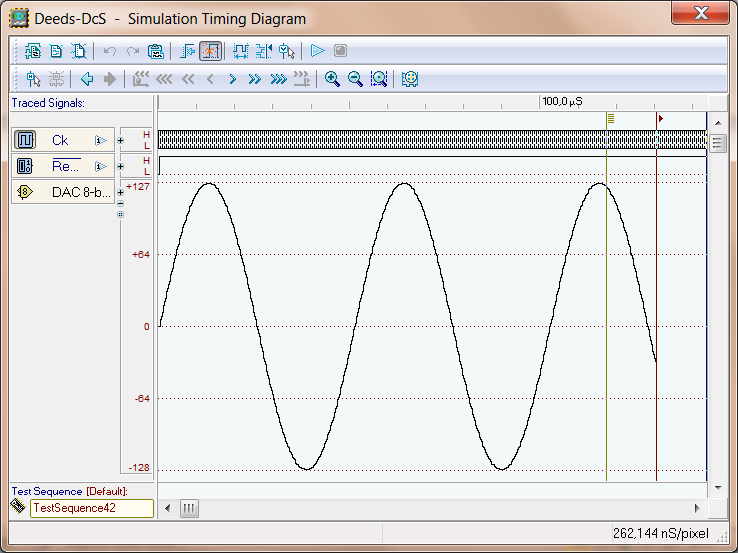Image resolution: width=738 pixels, height=553 pixels.
Task: Click the double right chevron step
Action: 255,79
